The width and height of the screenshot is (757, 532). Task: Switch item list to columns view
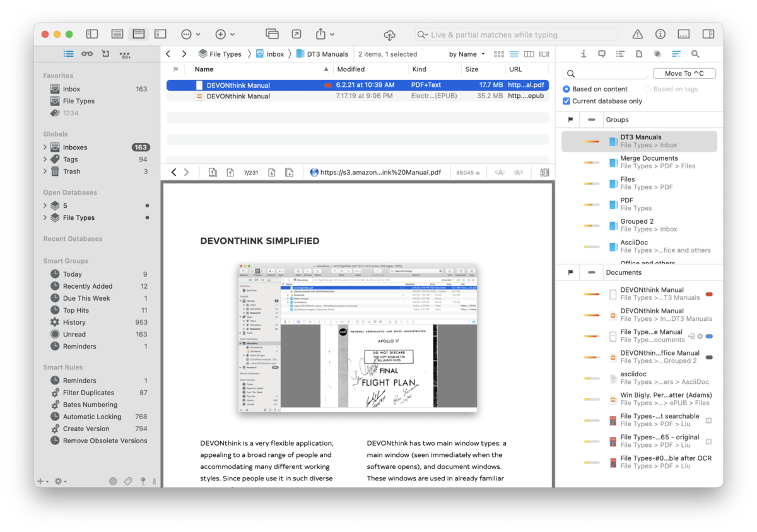click(x=529, y=54)
